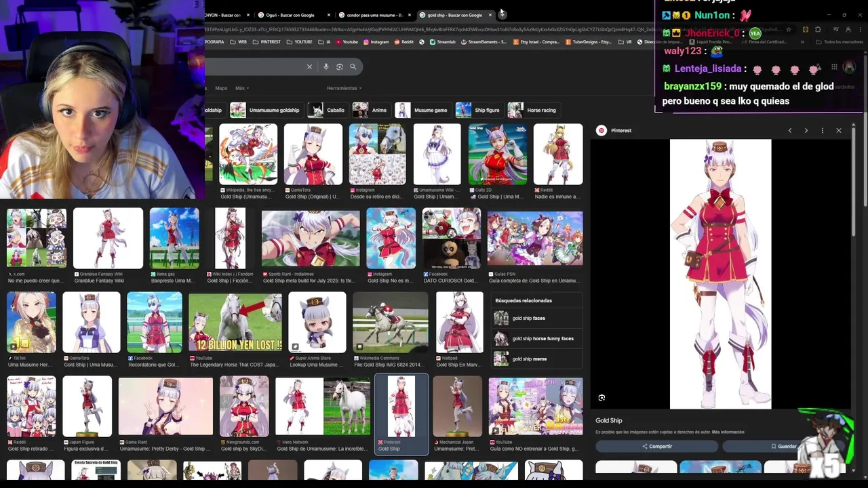Open the Pinterest source icon in preview
The width and height of the screenshot is (868, 488).
[601, 130]
